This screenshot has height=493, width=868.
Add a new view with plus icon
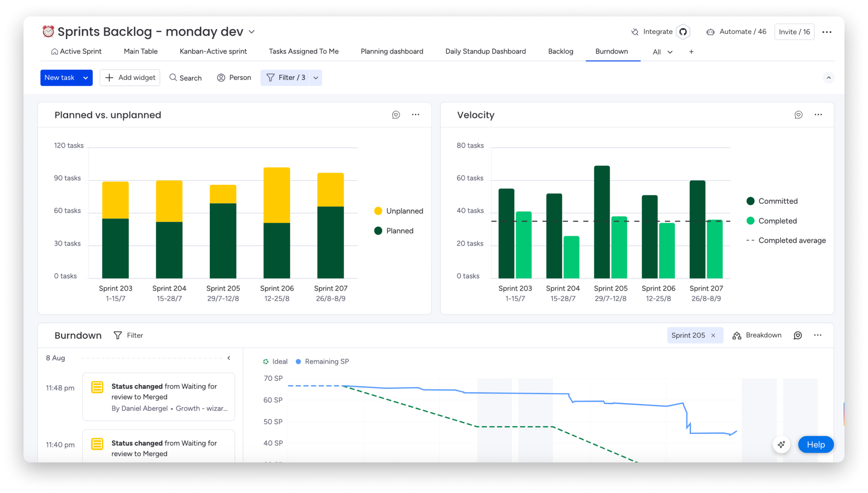pyautogui.click(x=691, y=52)
